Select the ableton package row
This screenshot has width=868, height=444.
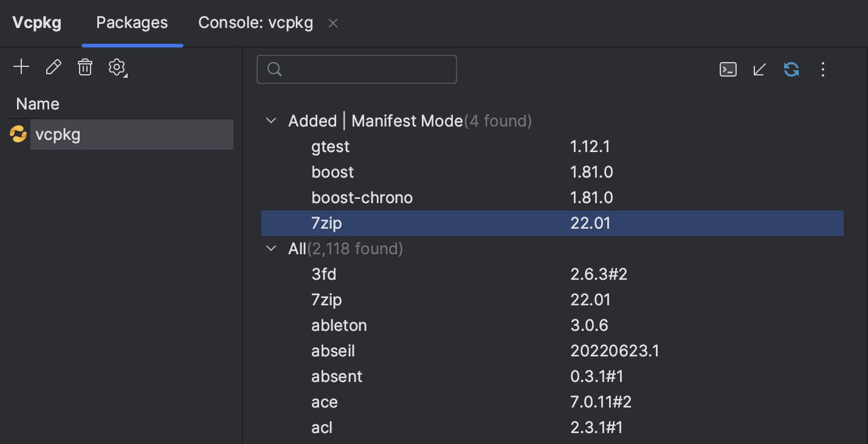point(553,325)
